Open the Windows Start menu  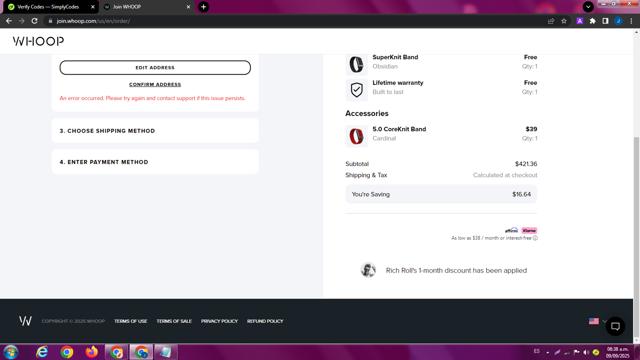pos(11,352)
